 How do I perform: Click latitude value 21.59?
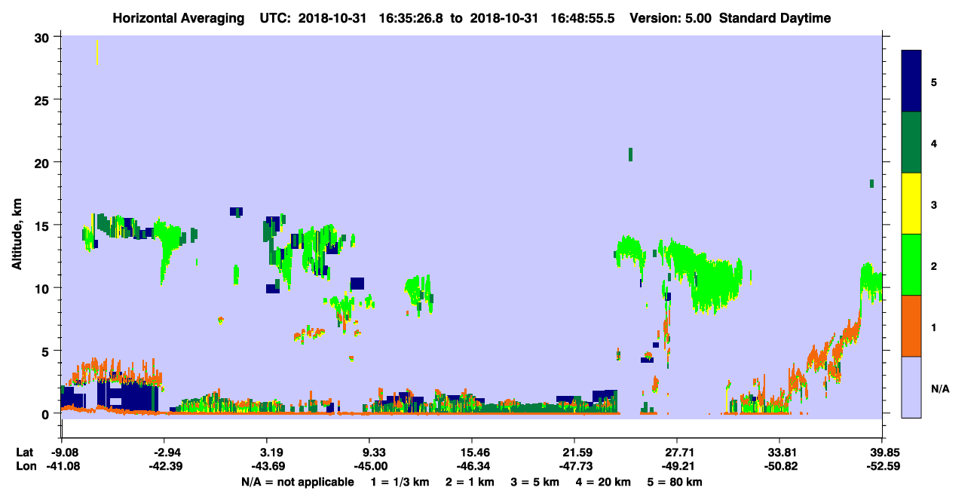[574, 452]
